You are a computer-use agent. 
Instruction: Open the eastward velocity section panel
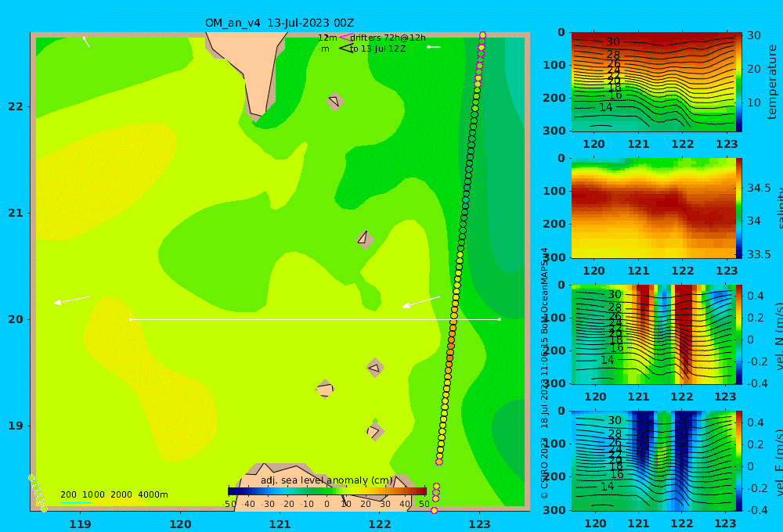653,461
